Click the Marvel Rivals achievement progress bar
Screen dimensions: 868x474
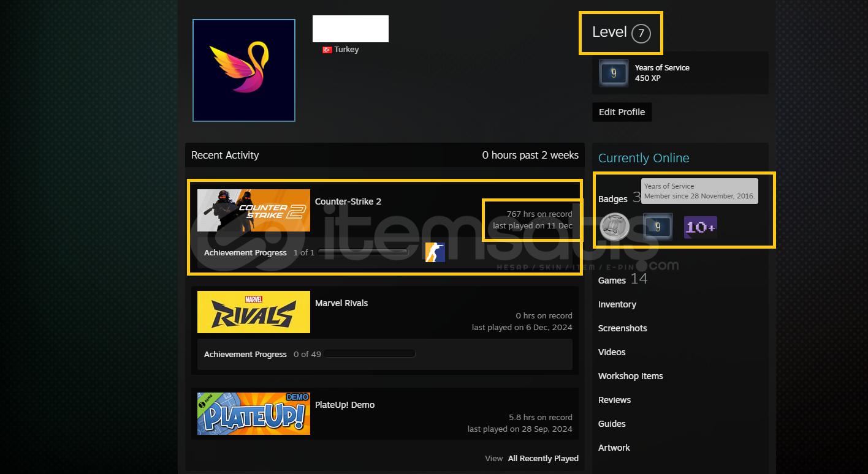370,354
